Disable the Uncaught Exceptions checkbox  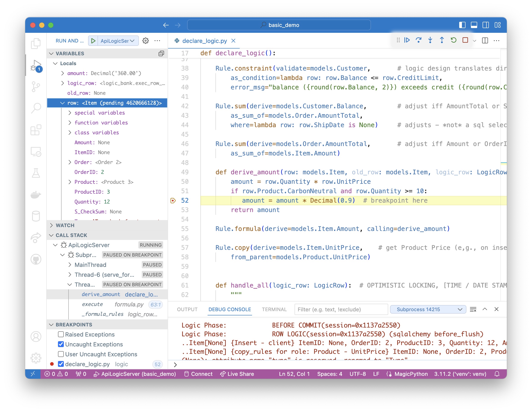[x=61, y=344]
